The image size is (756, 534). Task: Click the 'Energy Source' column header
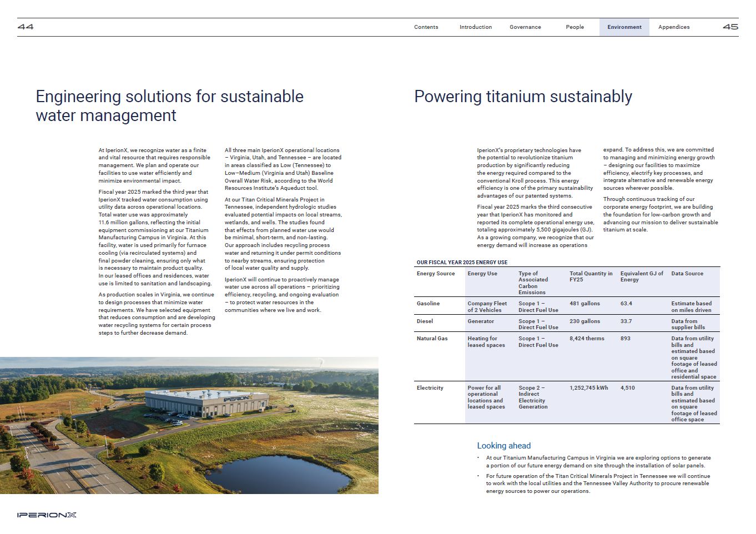coord(435,274)
